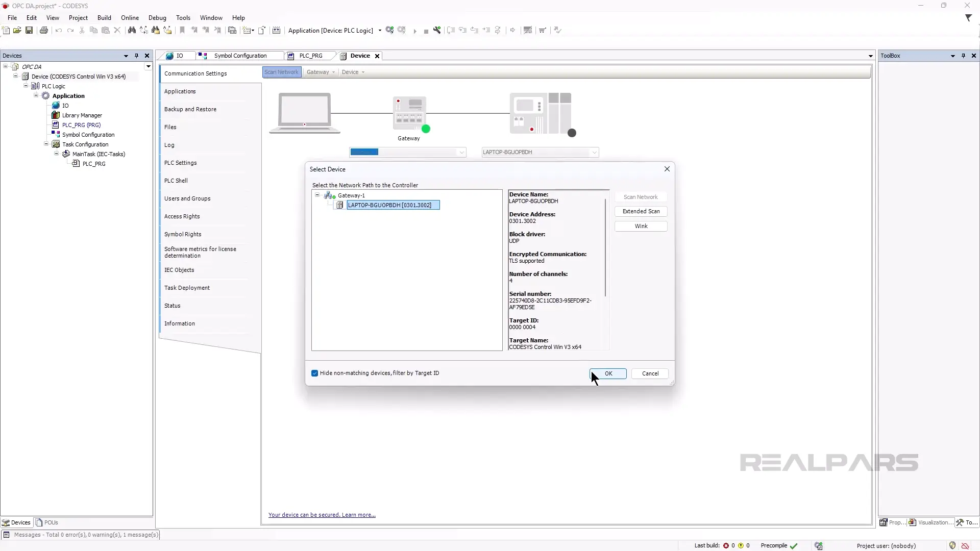Select LAPTOP-BGUOPBDH [0301.3002] in the network tree

pyautogui.click(x=393, y=205)
